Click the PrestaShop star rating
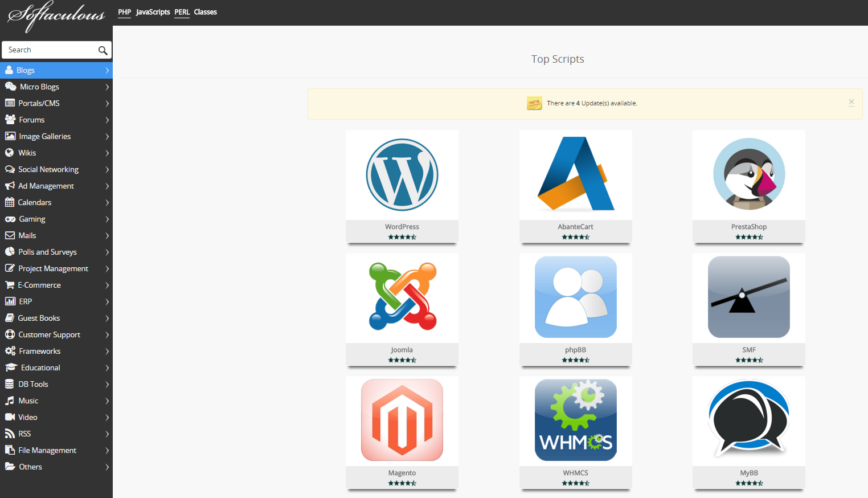868x498 pixels. (749, 237)
